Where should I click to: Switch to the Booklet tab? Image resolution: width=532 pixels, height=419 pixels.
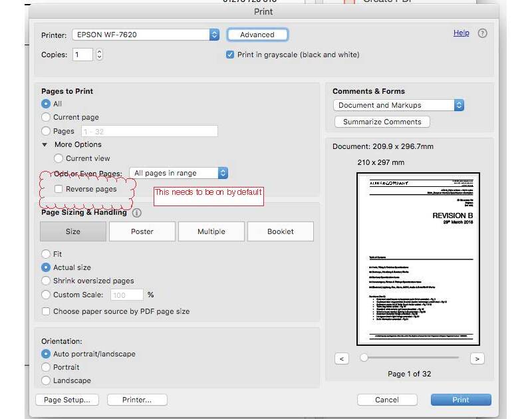281,231
